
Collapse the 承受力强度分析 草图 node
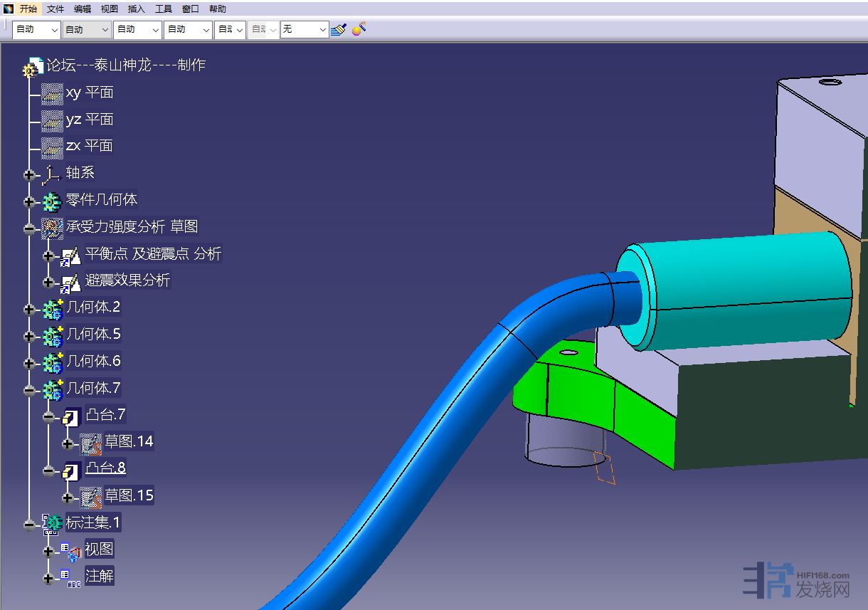(28, 229)
